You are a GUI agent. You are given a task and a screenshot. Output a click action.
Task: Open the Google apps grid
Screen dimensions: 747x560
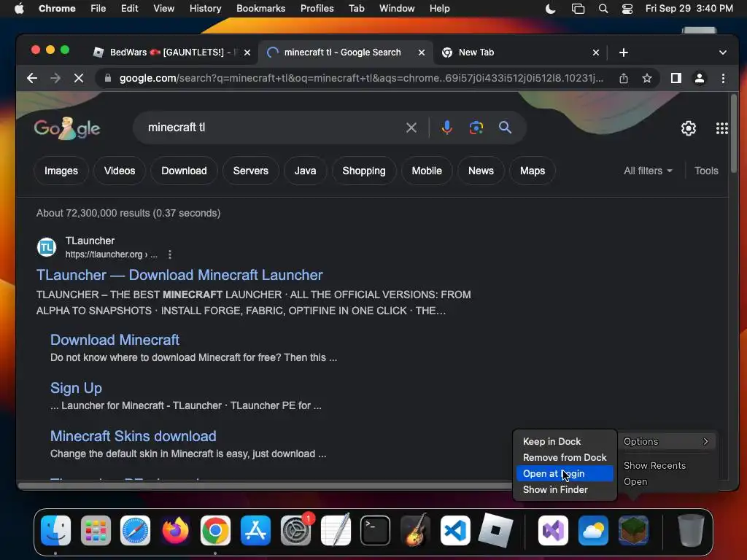click(721, 128)
